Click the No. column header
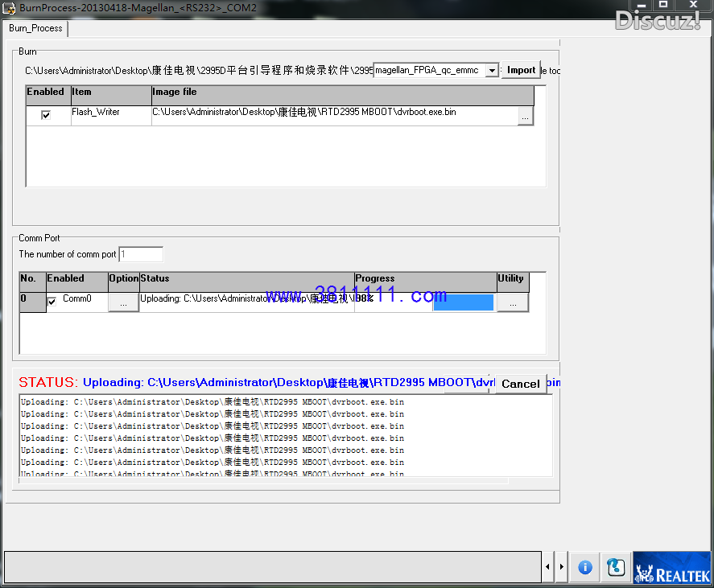 tap(33, 282)
